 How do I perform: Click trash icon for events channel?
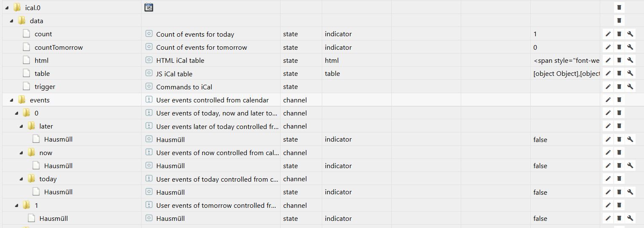coord(619,100)
